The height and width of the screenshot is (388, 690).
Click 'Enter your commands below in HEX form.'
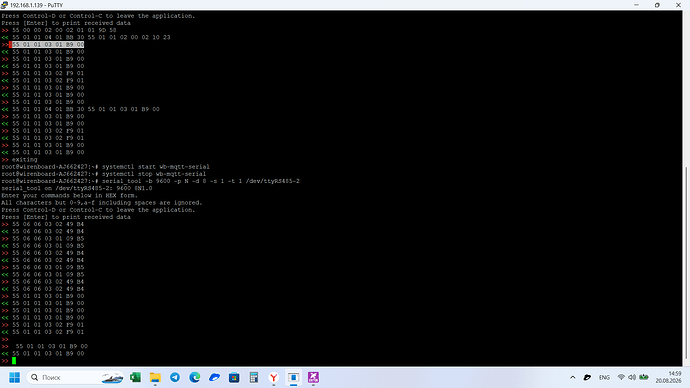pos(70,195)
